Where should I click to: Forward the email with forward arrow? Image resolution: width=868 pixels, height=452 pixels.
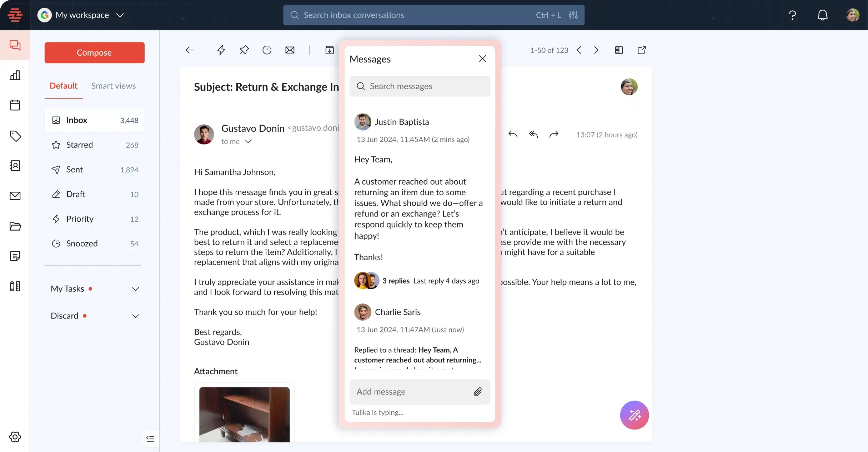tap(554, 135)
